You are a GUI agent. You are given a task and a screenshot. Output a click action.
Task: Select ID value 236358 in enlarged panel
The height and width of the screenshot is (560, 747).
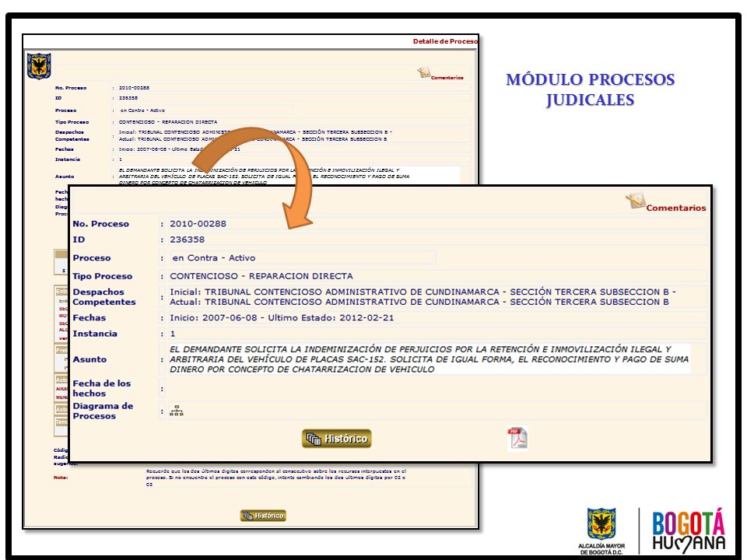click(188, 240)
